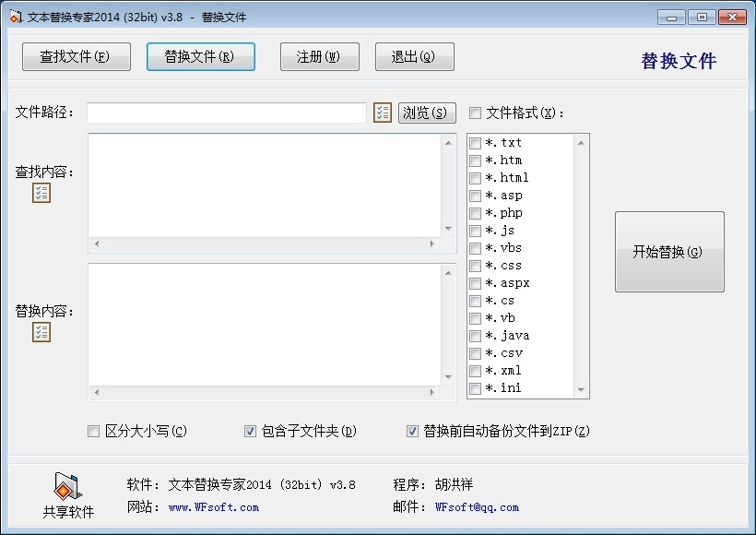Open the www.WFsoft.com website link
This screenshot has height=535, width=756.
click(x=213, y=507)
